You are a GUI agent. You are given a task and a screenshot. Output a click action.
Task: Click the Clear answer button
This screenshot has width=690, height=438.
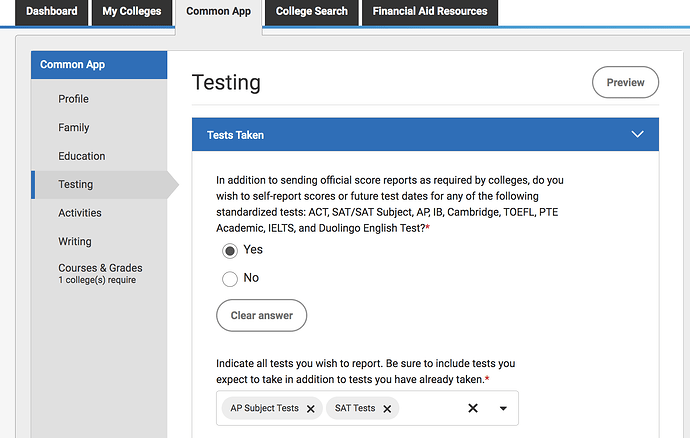[x=261, y=315]
